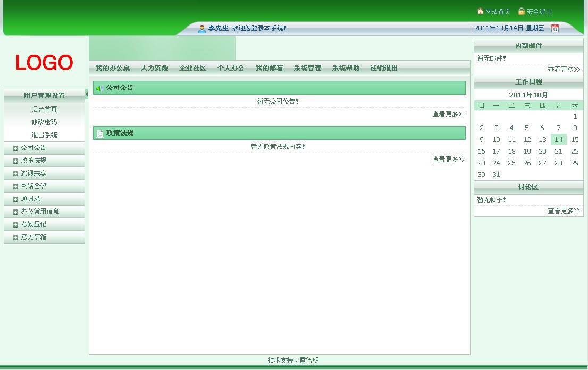Select day 9 in work calendar
This screenshot has height=370, width=588.
pos(482,140)
